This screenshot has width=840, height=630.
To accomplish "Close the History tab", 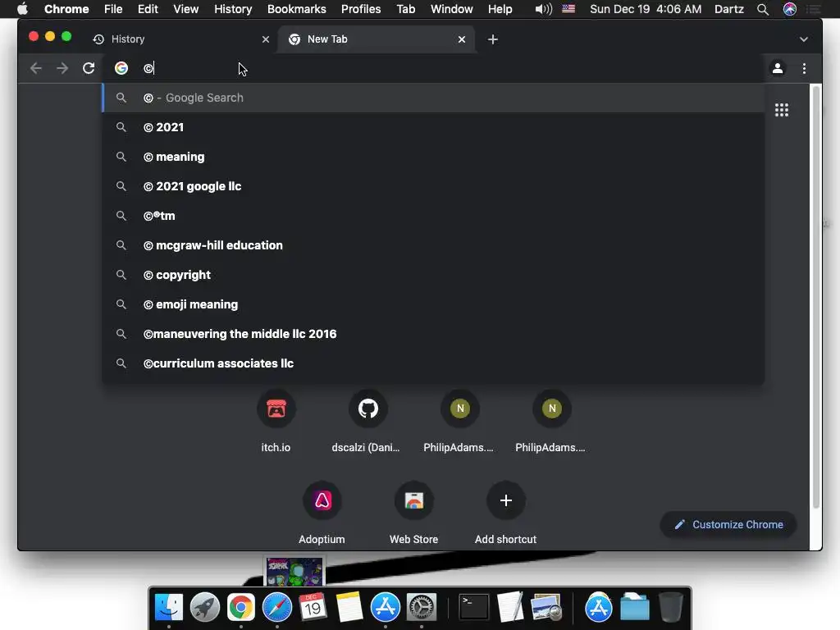I will 265,39.
